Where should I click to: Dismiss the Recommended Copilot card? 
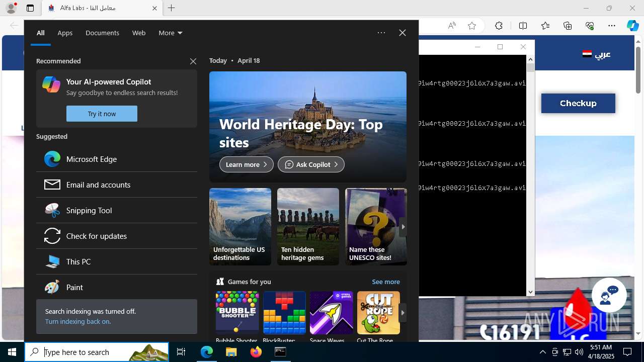tap(193, 61)
